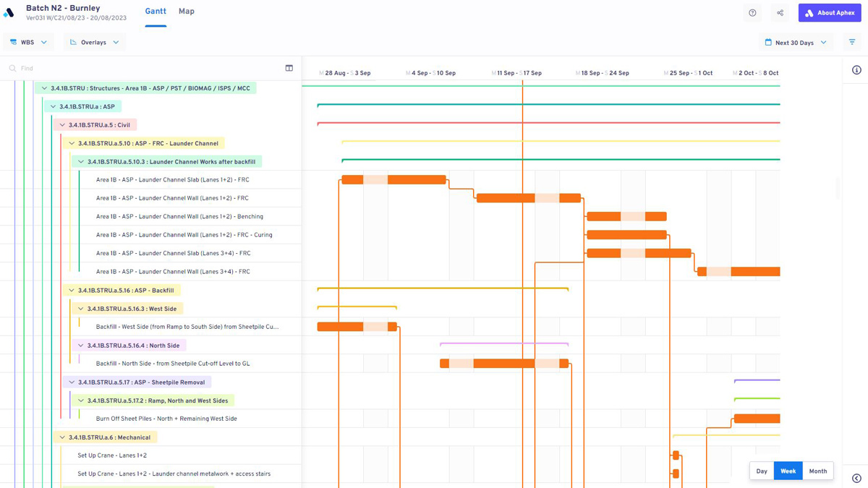
Task: Collapse the 3.4.1B.STRU.a : ASP tree row
Action: tap(51, 106)
